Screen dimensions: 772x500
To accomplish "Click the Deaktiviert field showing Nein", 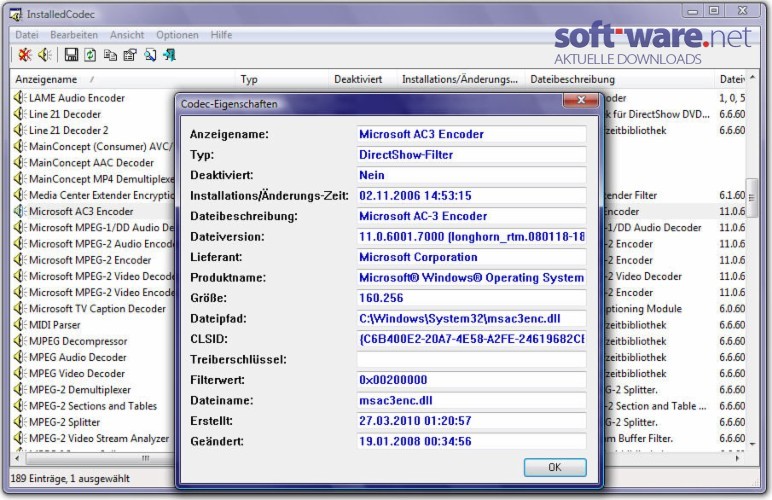I will [x=471, y=175].
